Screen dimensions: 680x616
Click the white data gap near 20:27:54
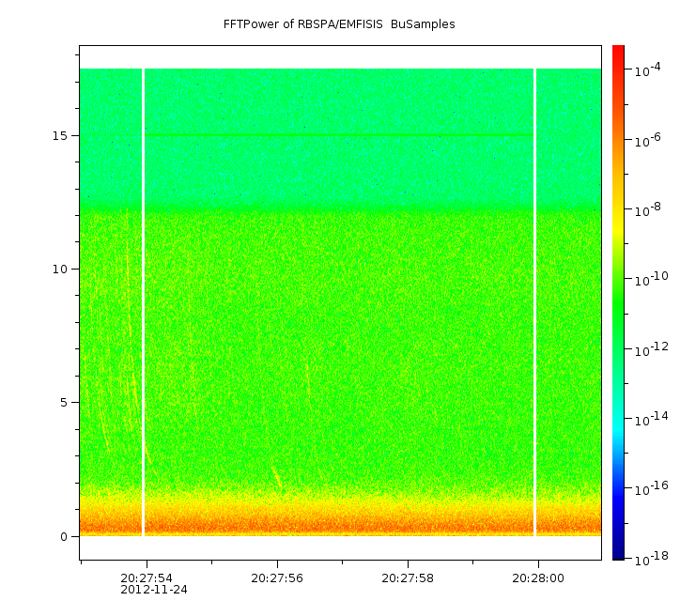point(143,300)
